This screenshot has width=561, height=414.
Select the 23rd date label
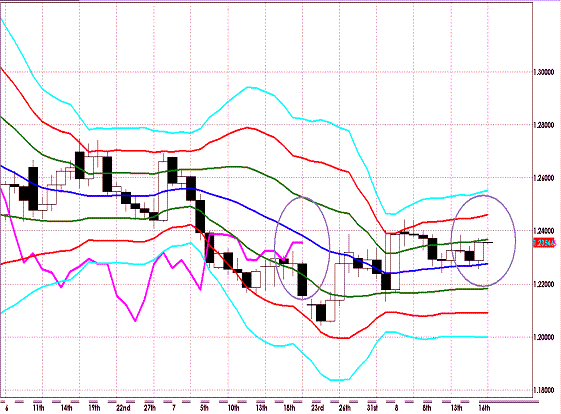[x=317, y=408]
